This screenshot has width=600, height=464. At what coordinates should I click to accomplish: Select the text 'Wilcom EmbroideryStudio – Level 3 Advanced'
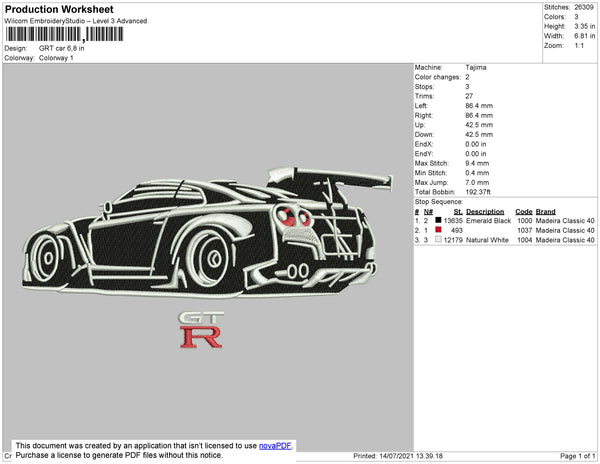click(76, 21)
